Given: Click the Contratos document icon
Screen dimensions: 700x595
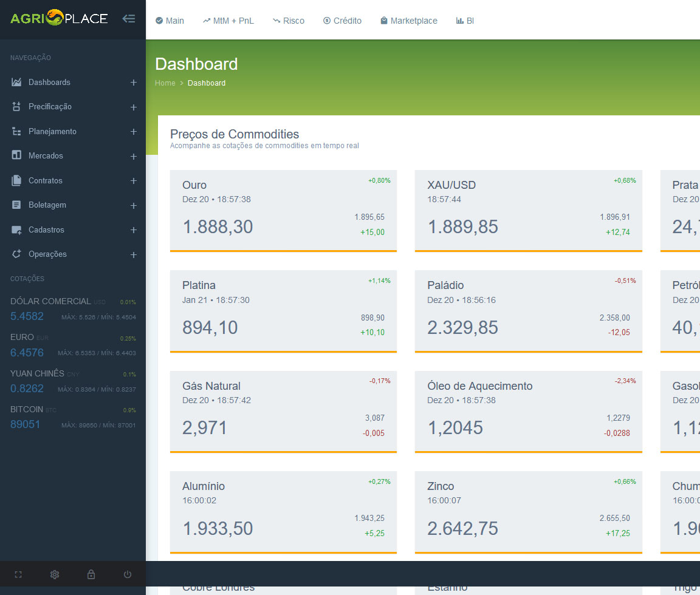Looking at the screenshot, I should [16, 180].
